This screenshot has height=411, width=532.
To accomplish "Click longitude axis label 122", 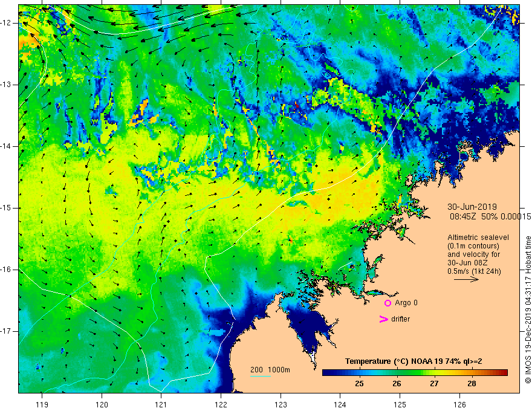I will pyautogui.click(x=221, y=404).
